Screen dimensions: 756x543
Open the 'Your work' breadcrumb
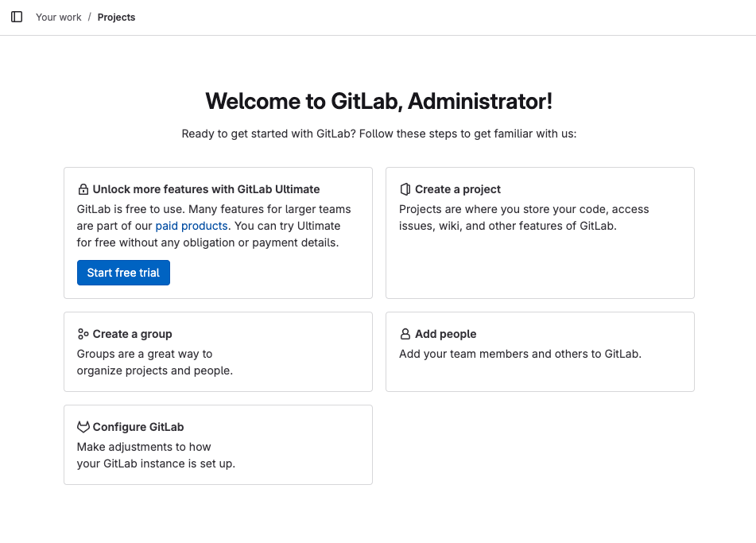point(59,17)
